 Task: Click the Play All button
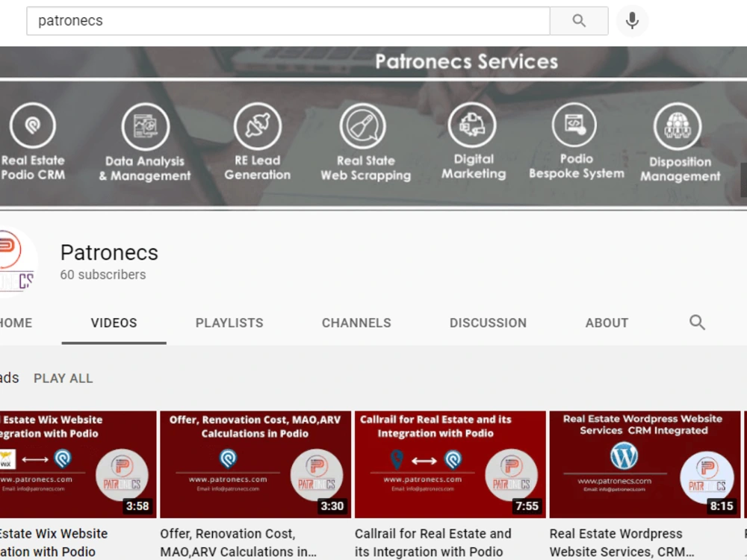pos(63,379)
